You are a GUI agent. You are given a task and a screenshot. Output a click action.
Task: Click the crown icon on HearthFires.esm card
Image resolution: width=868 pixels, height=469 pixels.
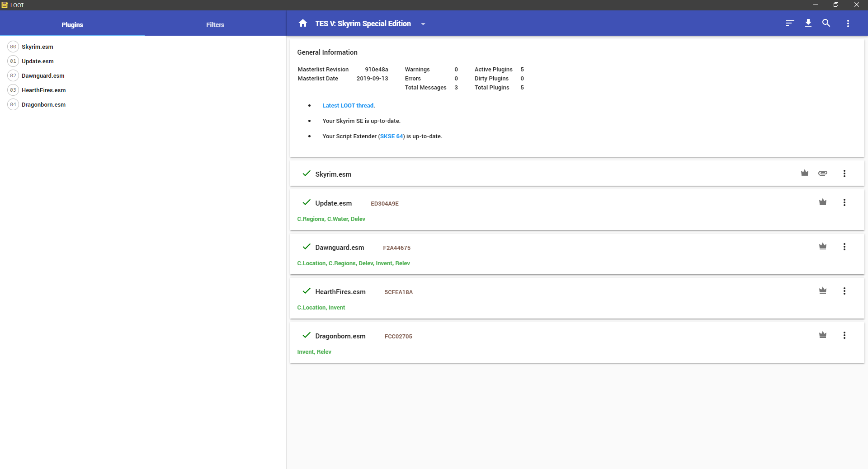(x=823, y=291)
